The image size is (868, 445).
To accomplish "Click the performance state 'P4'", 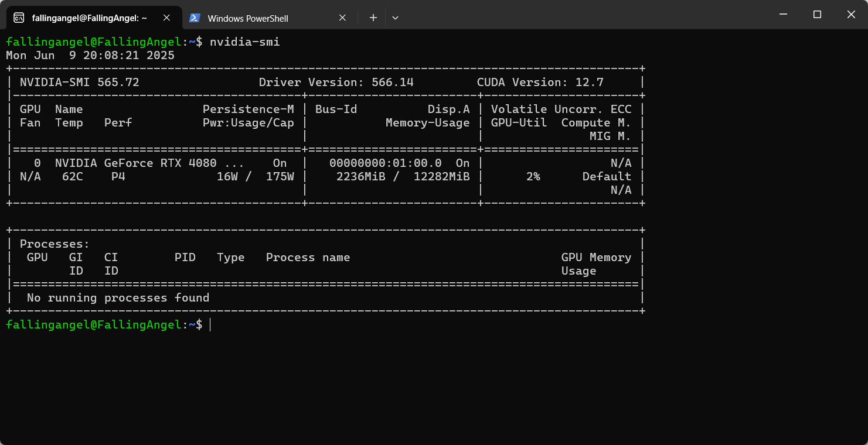I will tap(118, 177).
